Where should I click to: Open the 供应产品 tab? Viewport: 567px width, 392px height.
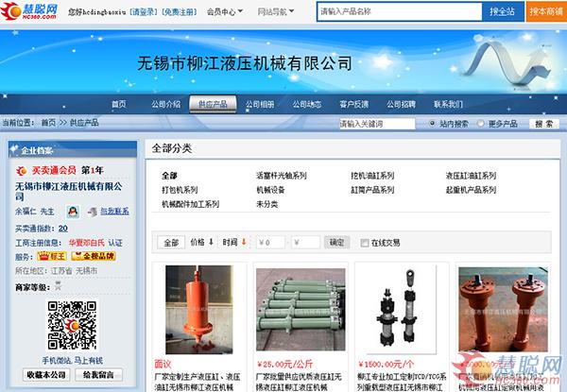213,105
